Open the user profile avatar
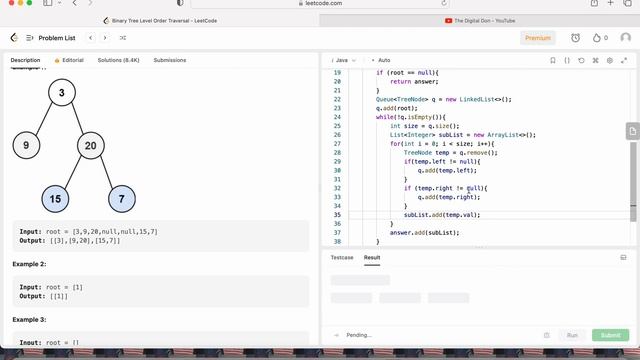640x360 pixels. [x=625, y=38]
